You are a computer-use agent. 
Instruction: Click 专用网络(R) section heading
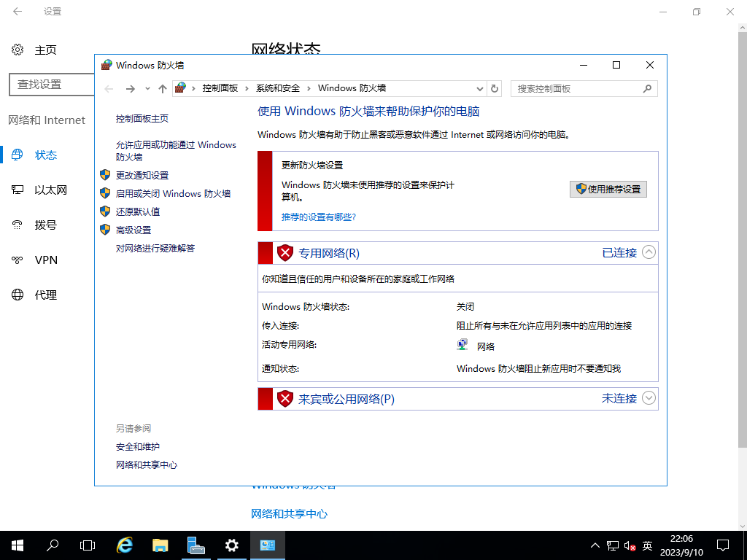329,253
